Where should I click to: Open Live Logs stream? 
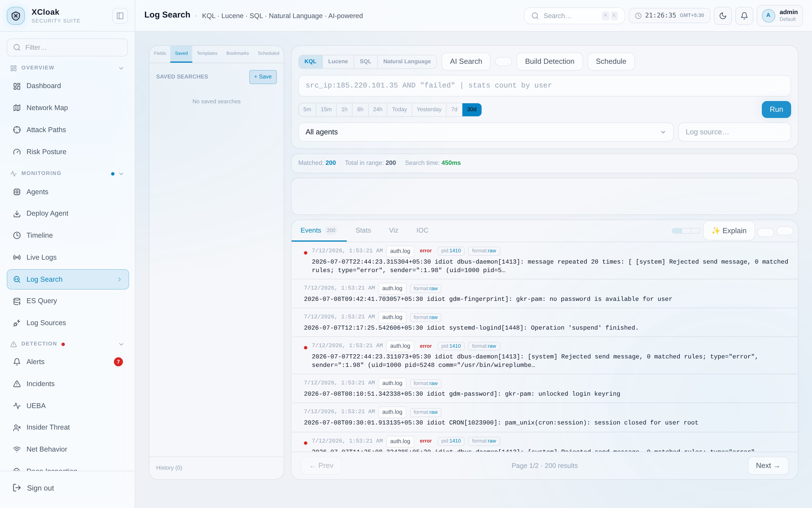(x=67, y=257)
